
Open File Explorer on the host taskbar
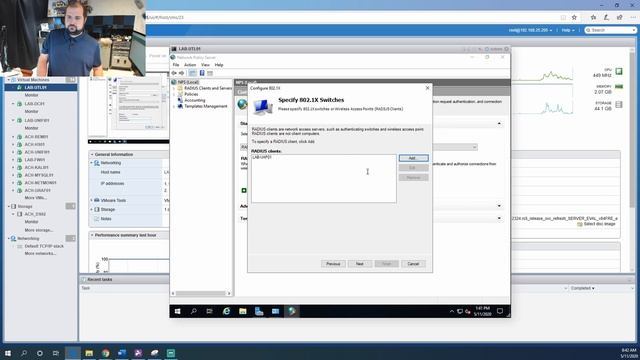(x=89, y=353)
